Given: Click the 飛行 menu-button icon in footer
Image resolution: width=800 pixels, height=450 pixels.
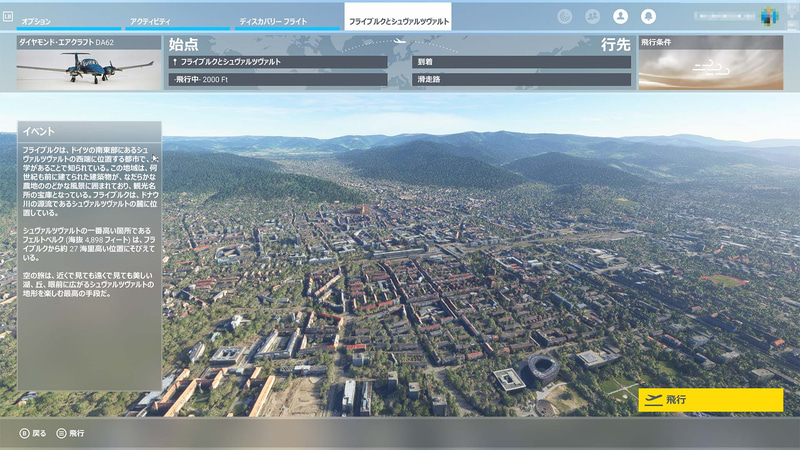Looking at the screenshot, I should point(61,433).
